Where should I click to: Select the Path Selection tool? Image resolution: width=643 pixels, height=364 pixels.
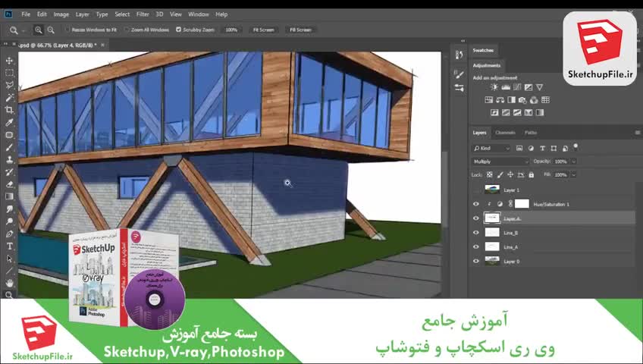pyautogui.click(x=9, y=259)
